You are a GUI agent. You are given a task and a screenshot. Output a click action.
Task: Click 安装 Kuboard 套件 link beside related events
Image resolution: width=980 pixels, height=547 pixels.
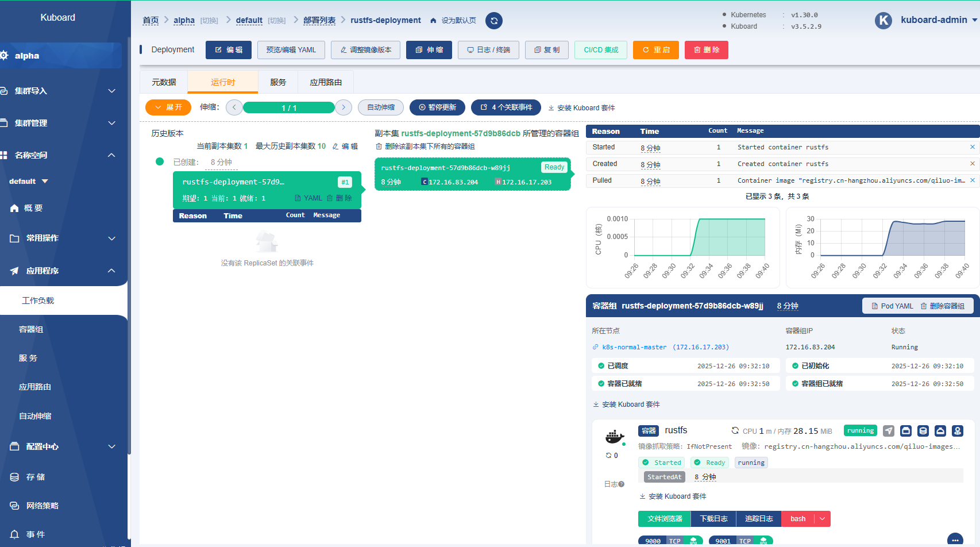[581, 108]
